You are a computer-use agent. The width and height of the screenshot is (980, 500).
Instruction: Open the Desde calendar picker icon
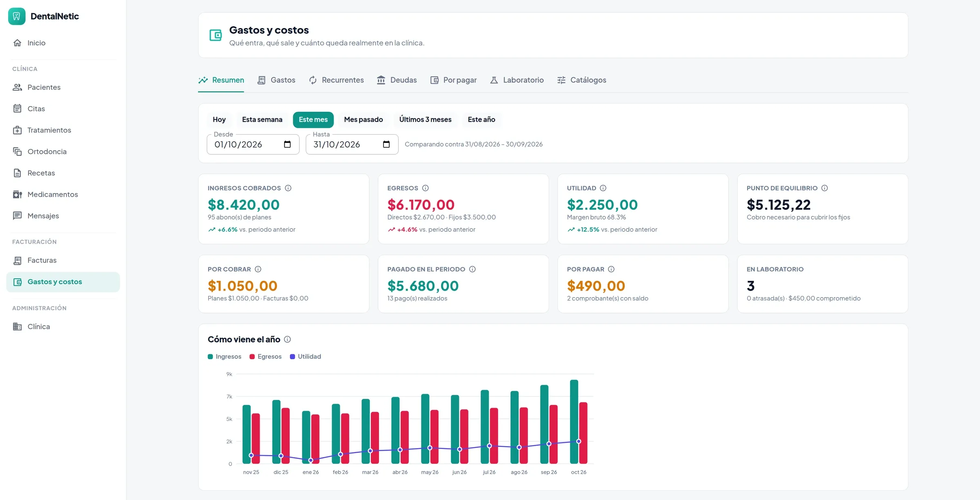click(287, 144)
